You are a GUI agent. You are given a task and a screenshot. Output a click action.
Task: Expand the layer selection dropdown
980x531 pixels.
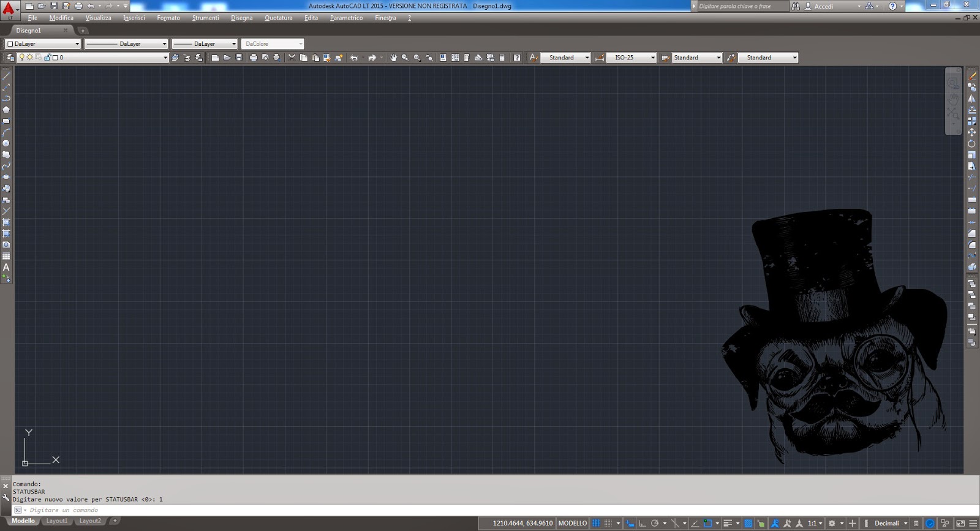coord(165,58)
